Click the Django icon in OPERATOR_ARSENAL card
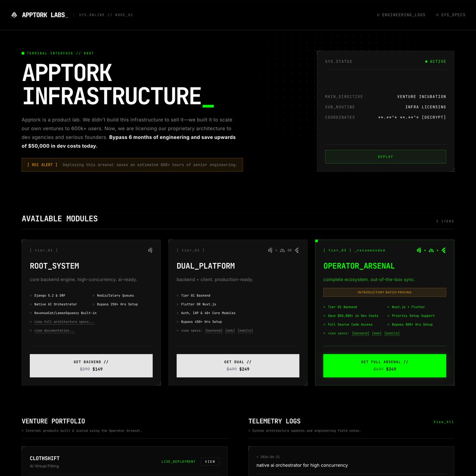 [419, 250]
